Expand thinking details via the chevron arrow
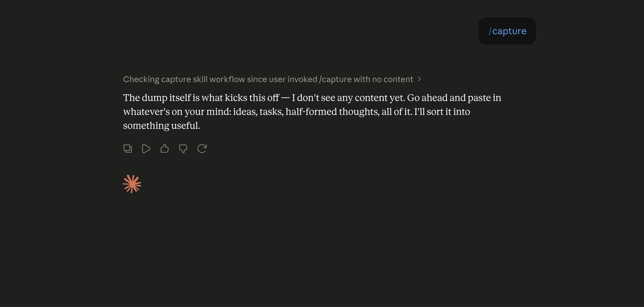 [419, 79]
